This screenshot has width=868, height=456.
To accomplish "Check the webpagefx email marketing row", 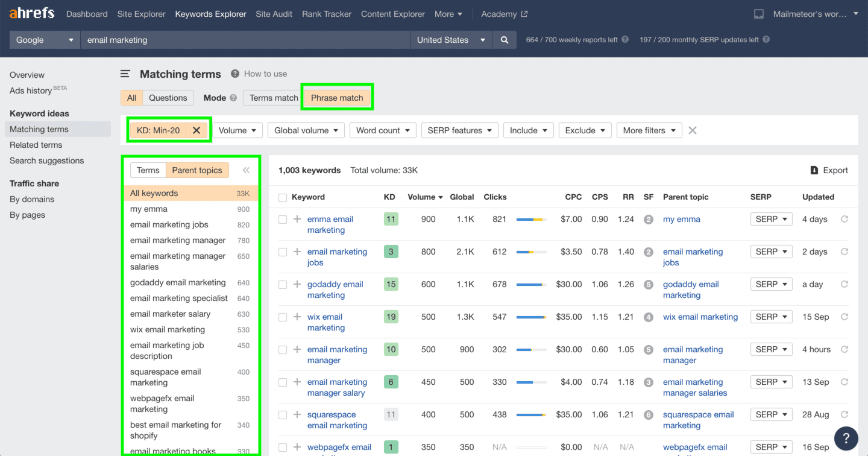I will (283, 448).
